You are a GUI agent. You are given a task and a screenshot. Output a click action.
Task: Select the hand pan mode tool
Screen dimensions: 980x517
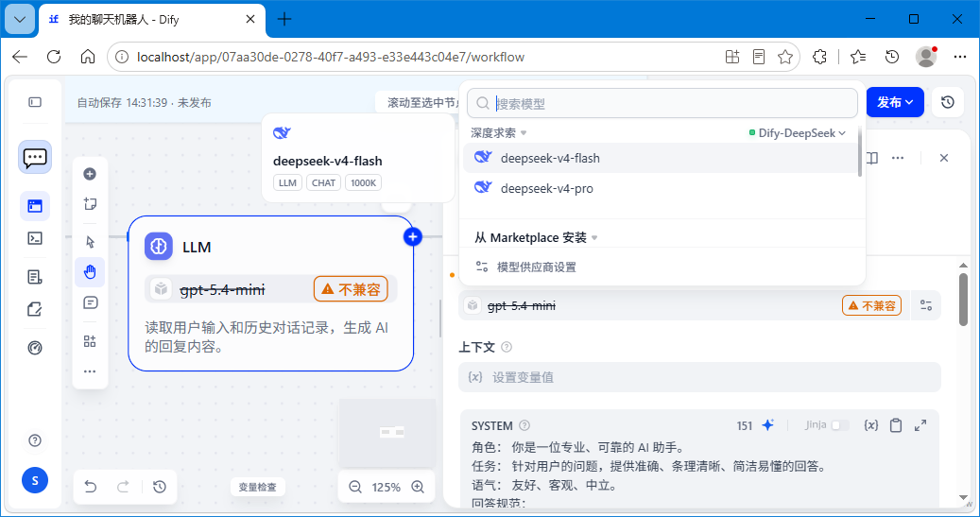pos(90,272)
